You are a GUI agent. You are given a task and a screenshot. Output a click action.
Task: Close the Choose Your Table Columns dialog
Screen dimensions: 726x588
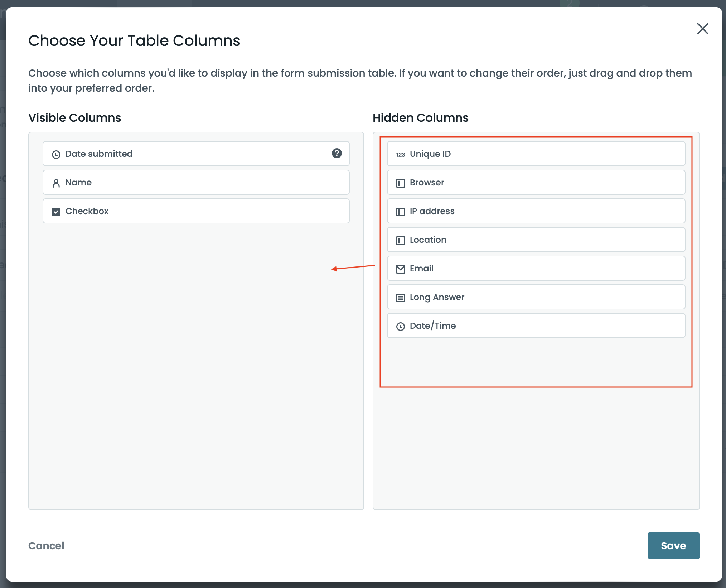(x=702, y=29)
